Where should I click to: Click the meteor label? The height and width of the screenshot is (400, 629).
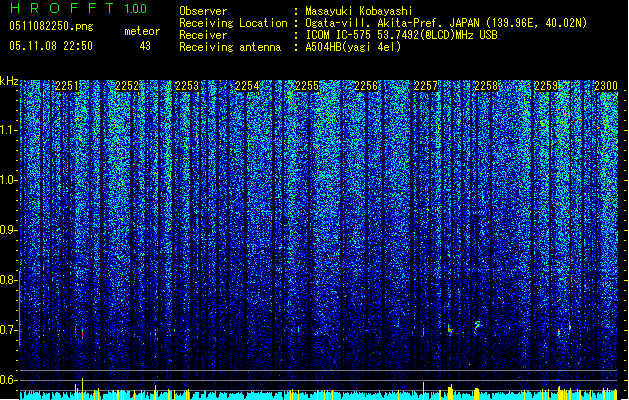coord(142,31)
